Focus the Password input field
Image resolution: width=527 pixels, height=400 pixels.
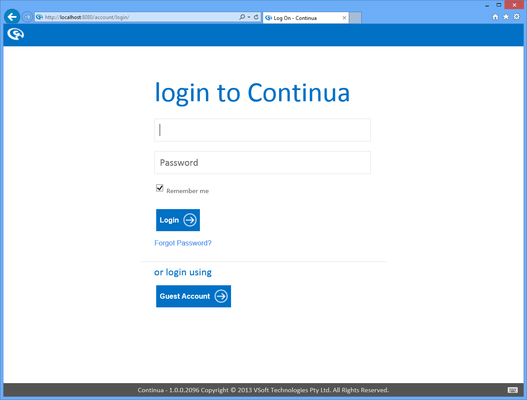pyautogui.click(x=262, y=163)
